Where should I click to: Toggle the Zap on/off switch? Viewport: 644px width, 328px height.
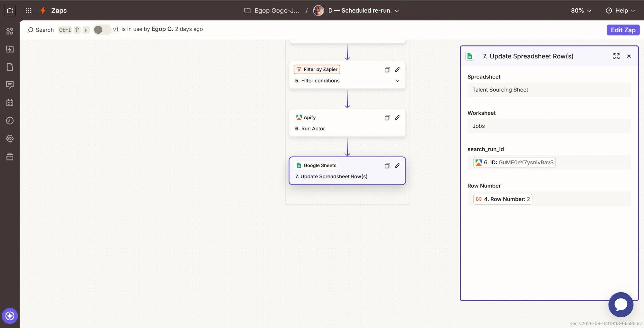[102, 30]
